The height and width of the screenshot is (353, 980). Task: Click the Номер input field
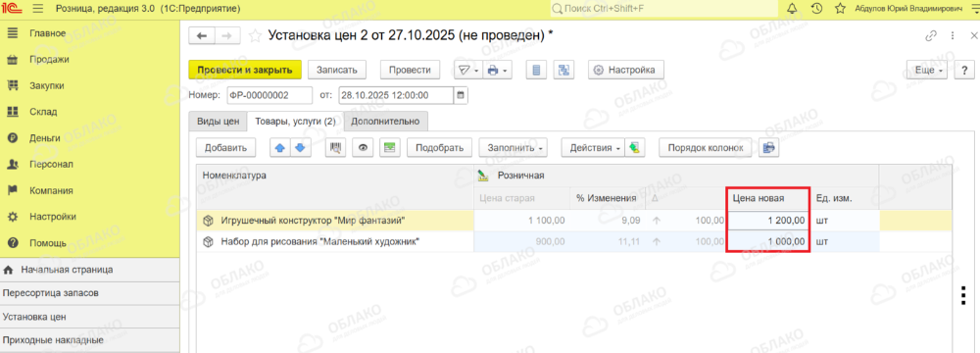point(269,95)
